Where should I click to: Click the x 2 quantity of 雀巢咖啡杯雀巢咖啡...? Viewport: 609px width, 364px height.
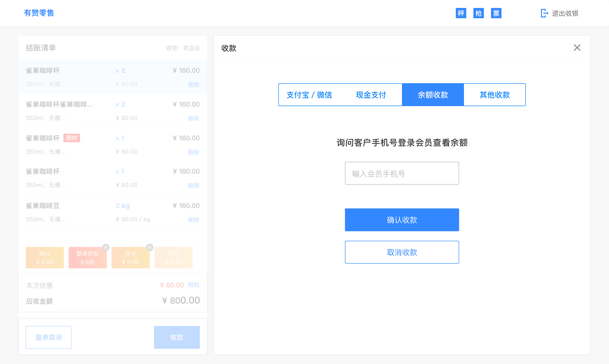click(120, 105)
